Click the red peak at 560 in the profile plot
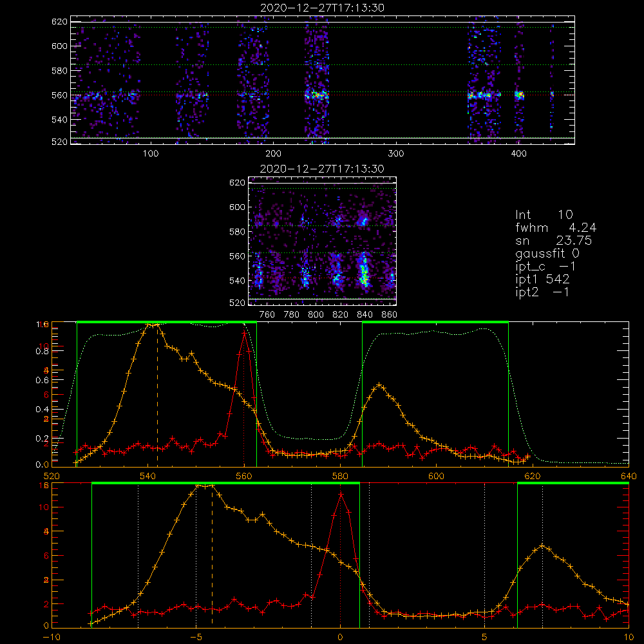Image resolution: width=644 pixels, height=644 pixels. click(x=244, y=334)
